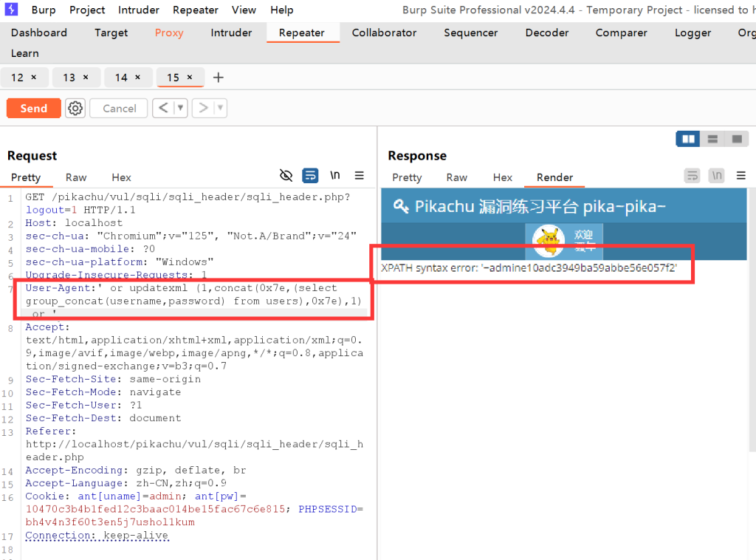Image resolution: width=756 pixels, height=560 pixels.
Task: Close Repeater tab 12
Action: point(34,77)
